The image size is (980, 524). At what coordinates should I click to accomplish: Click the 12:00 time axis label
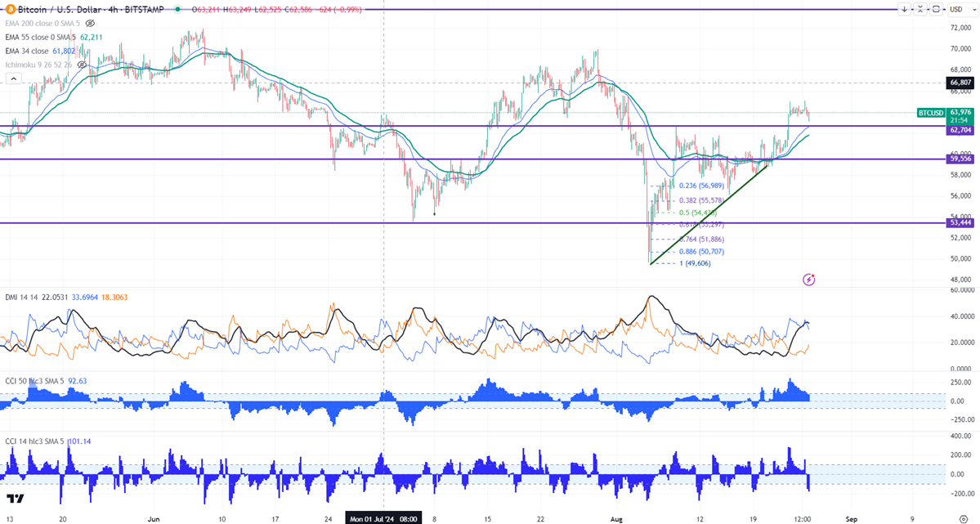[x=803, y=519]
